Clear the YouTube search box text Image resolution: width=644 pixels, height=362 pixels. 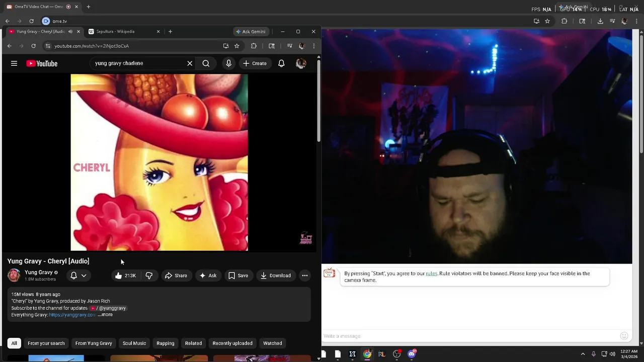(190, 63)
